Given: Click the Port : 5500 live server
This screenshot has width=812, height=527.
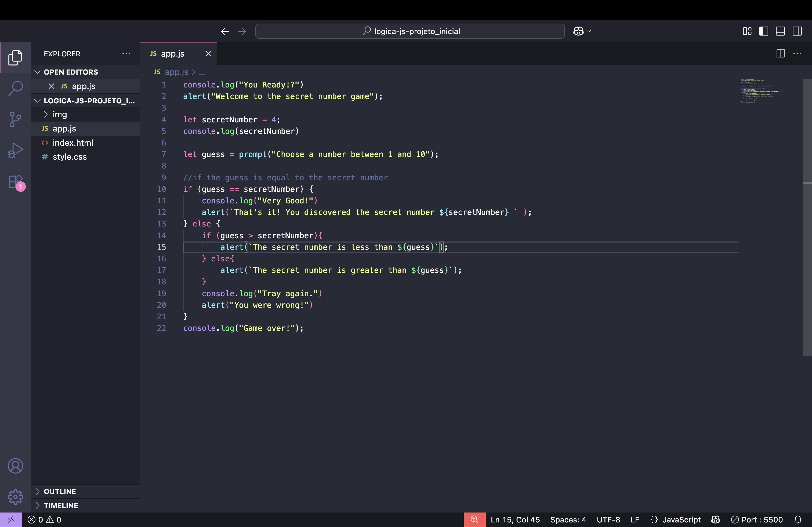Looking at the screenshot, I should click(x=757, y=519).
